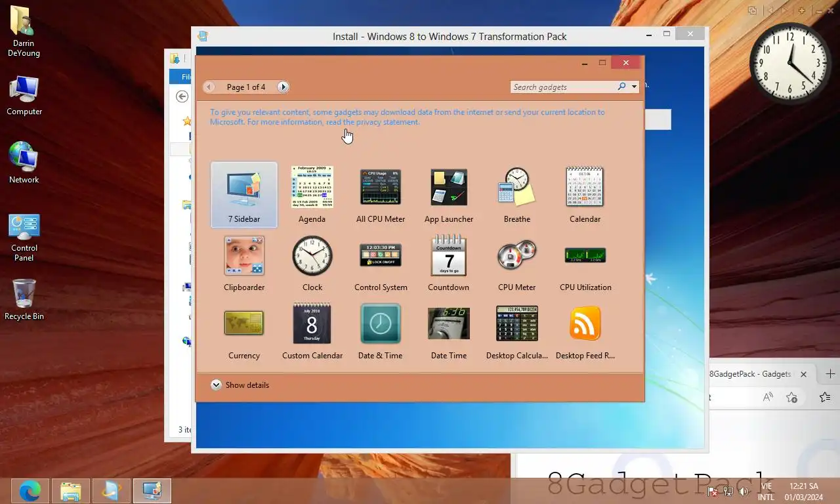
Task: Click 8GadgetPack browser tab
Action: click(x=751, y=374)
